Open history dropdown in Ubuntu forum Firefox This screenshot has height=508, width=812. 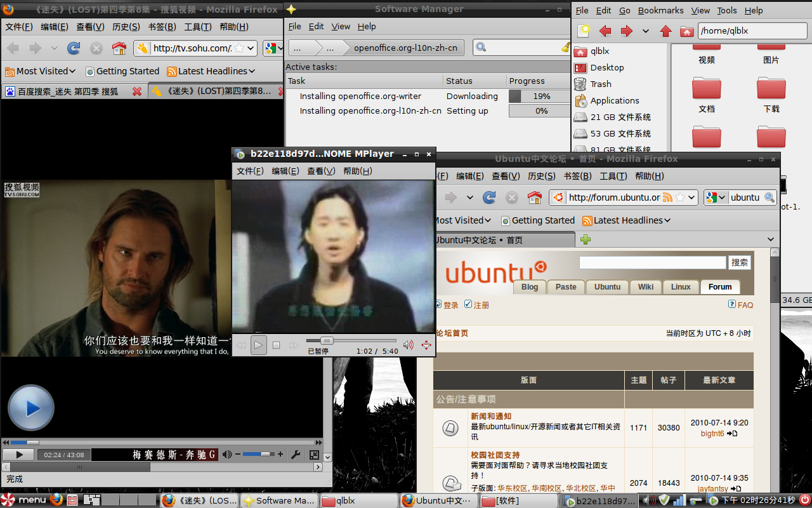(x=469, y=197)
